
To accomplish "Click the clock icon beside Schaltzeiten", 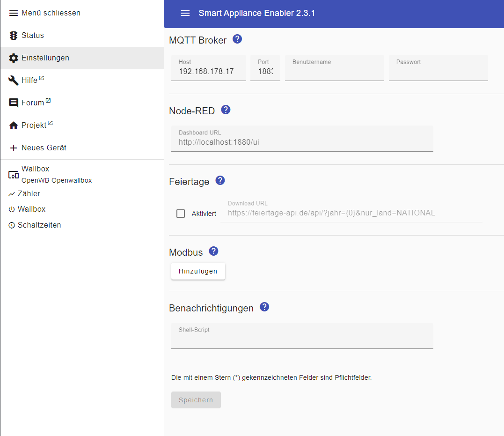I will pos(12,225).
